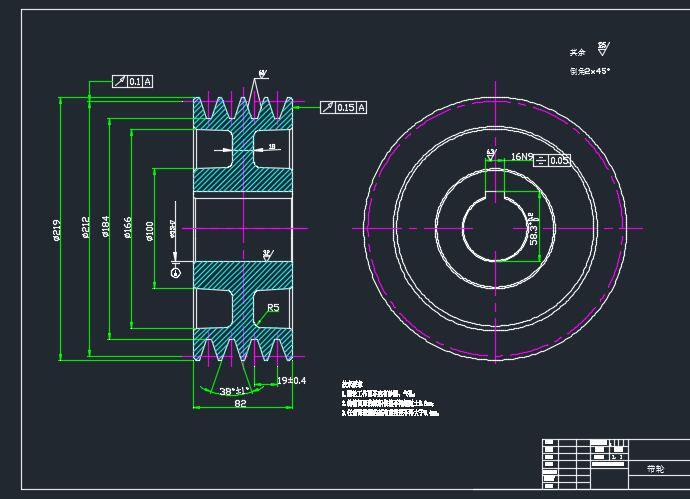Select the R5 fillet radius label
The image size is (690, 499).
(x=273, y=308)
